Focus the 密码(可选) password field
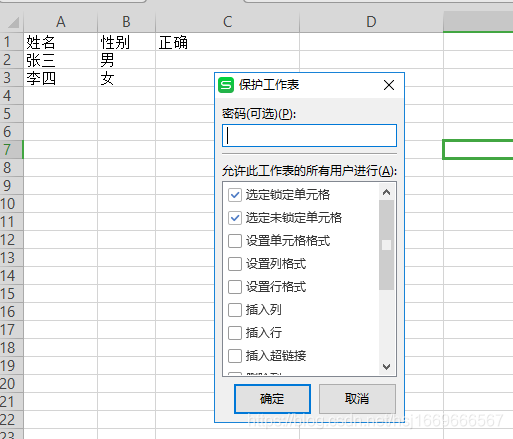 click(x=309, y=136)
